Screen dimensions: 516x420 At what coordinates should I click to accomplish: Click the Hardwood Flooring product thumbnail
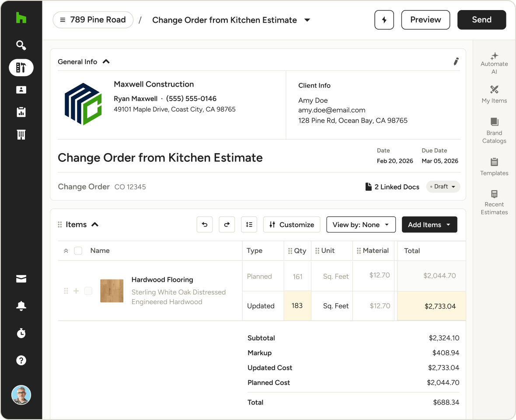(x=112, y=291)
